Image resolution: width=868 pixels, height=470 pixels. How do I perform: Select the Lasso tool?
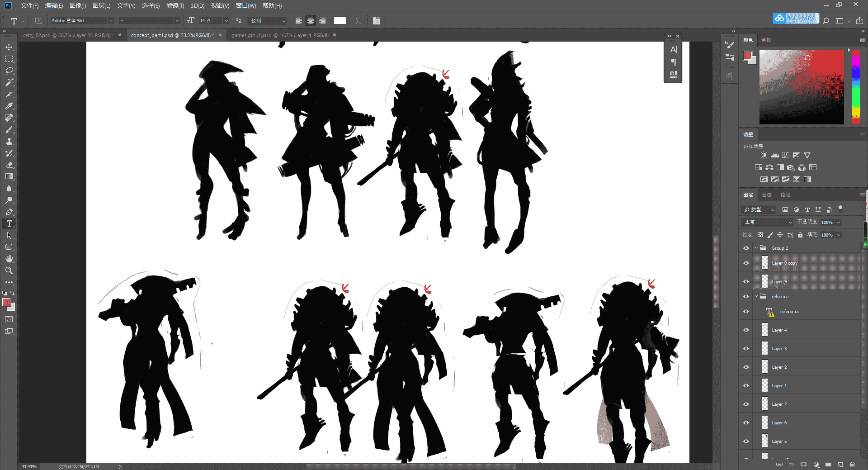coord(9,71)
